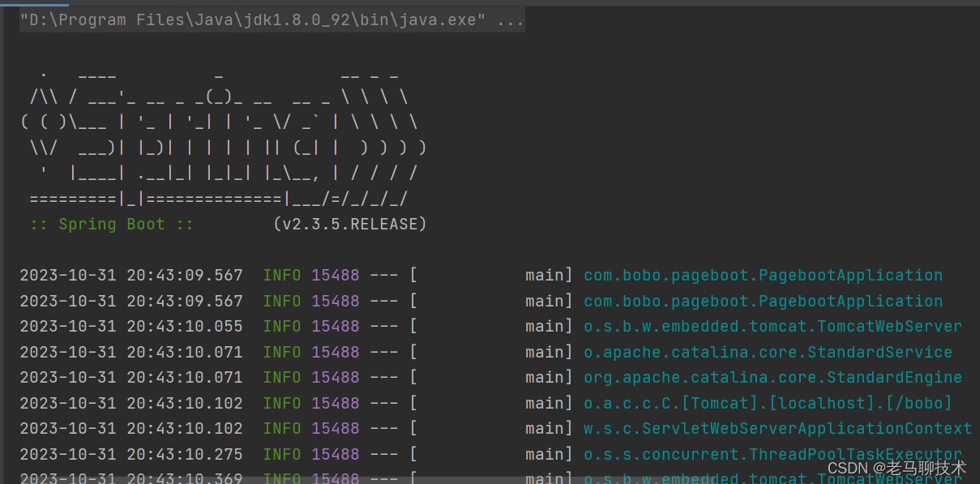The width and height of the screenshot is (980, 484).
Task: Click the first INFO log level label
Action: [281, 275]
